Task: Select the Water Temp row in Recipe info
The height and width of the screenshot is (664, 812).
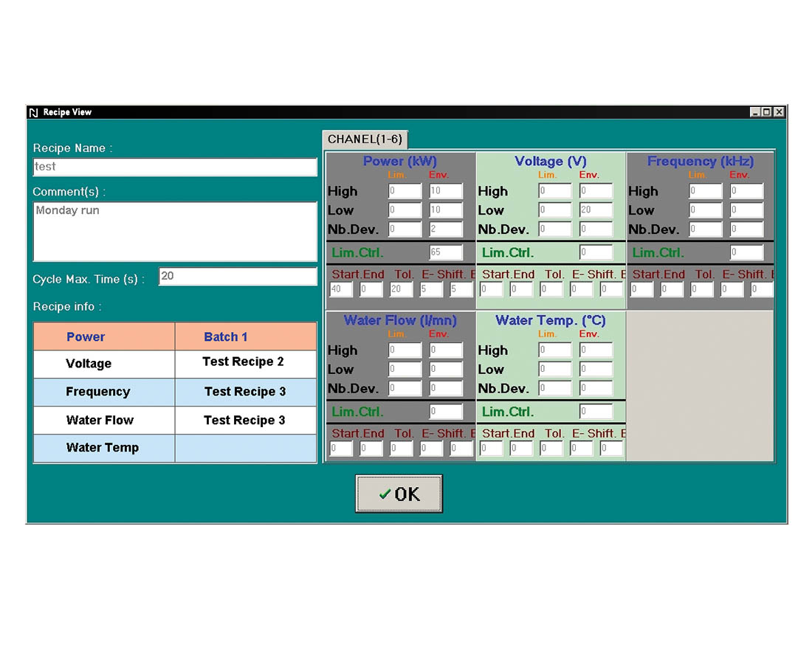Action: click(104, 448)
